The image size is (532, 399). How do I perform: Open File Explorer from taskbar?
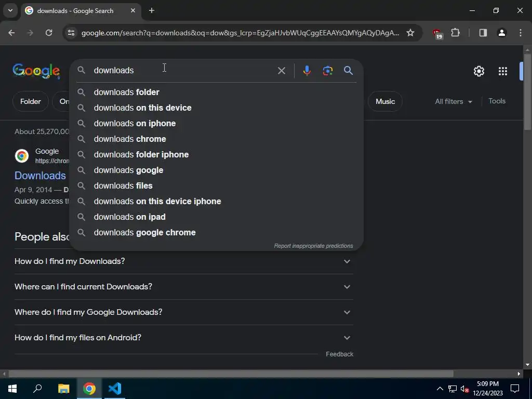click(63, 389)
